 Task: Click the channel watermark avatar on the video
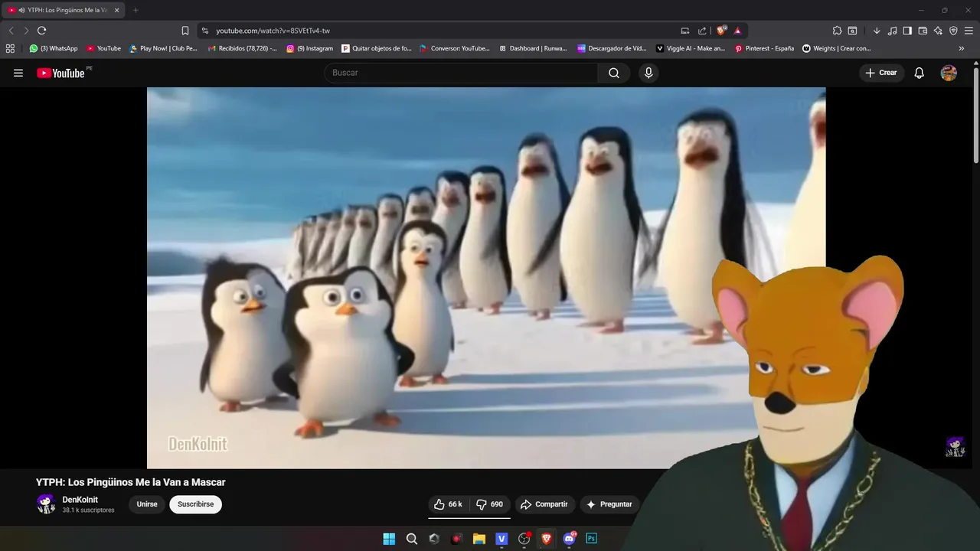pyautogui.click(x=955, y=447)
